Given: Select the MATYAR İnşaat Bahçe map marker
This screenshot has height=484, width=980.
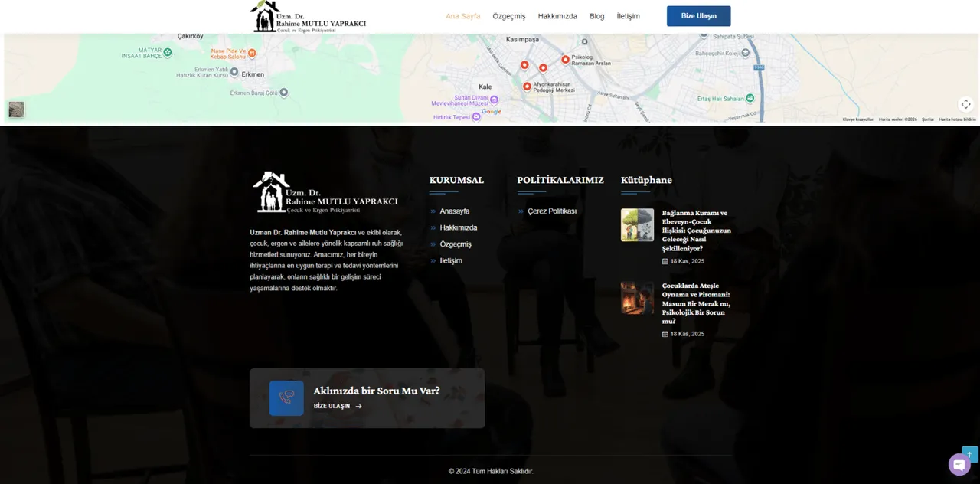Looking at the screenshot, I should coord(168,52).
